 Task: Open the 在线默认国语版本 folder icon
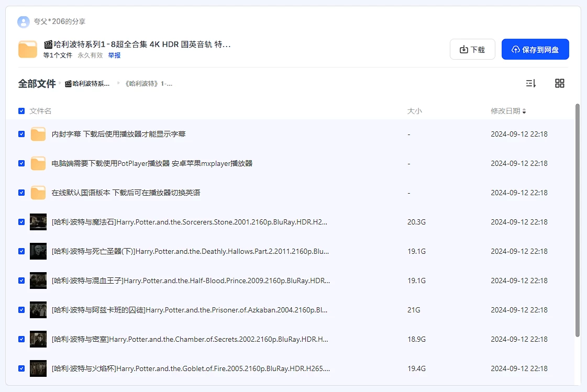point(38,193)
